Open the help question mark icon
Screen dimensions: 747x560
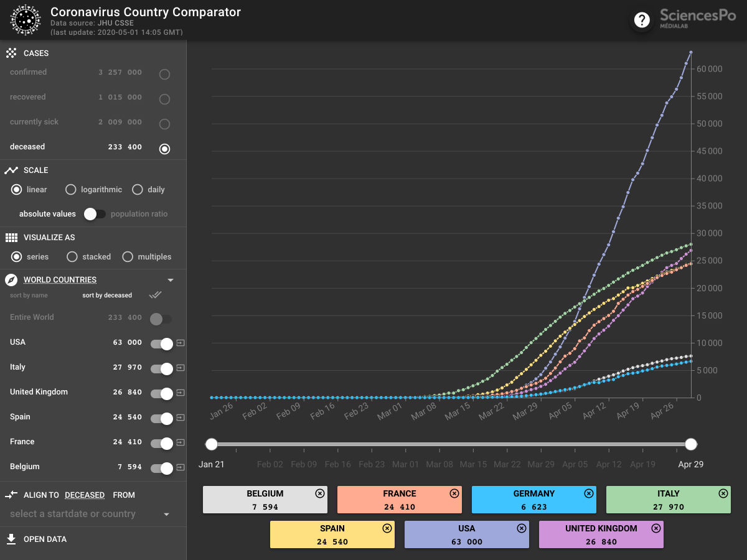(642, 21)
